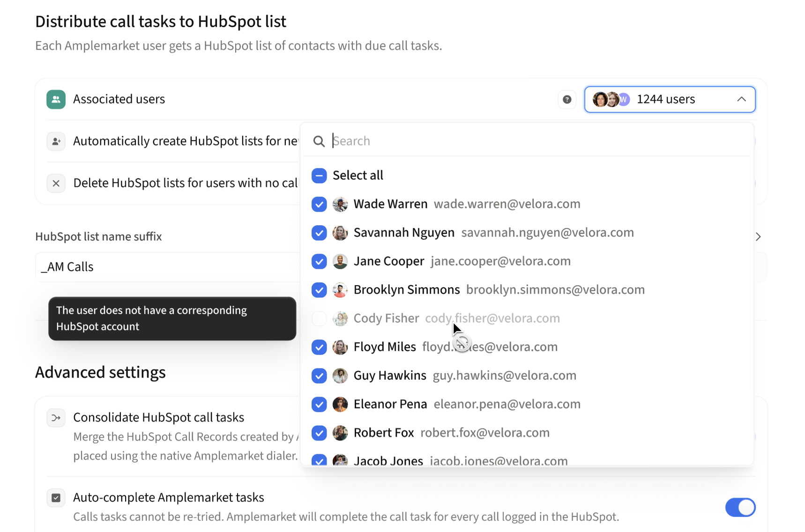Select robert.fox@velora.com email text
805x532 pixels.
[x=485, y=433]
